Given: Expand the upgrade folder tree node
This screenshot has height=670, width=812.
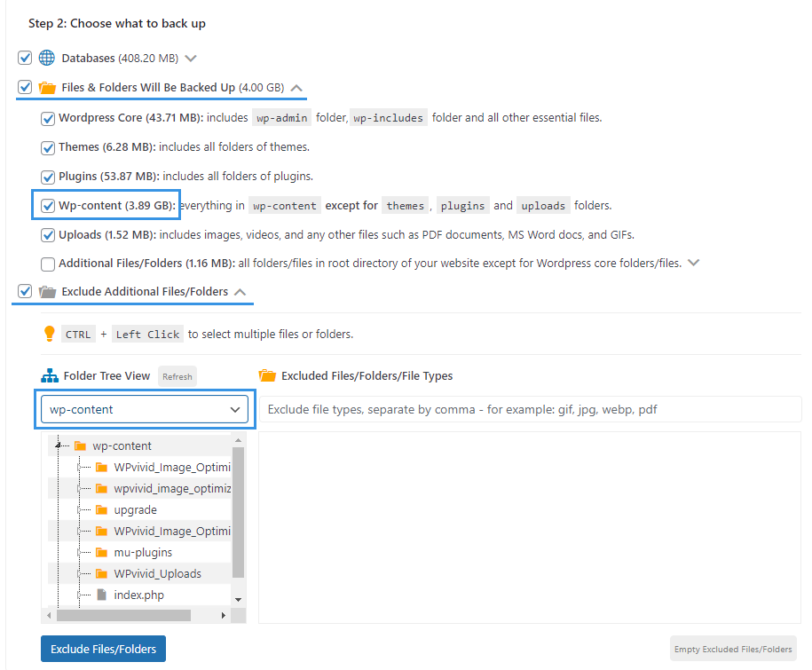Looking at the screenshot, I should pyautogui.click(x=79, y=510).
